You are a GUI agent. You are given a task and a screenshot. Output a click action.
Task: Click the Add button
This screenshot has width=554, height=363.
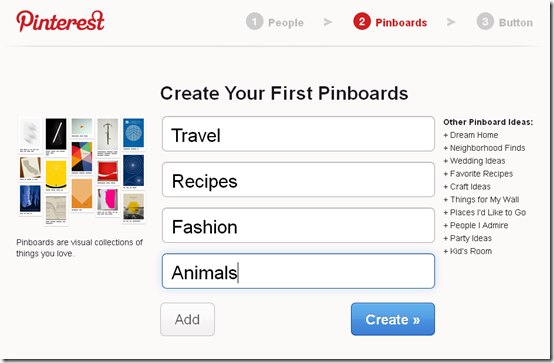pyautogui.click(x=187, y=319)
